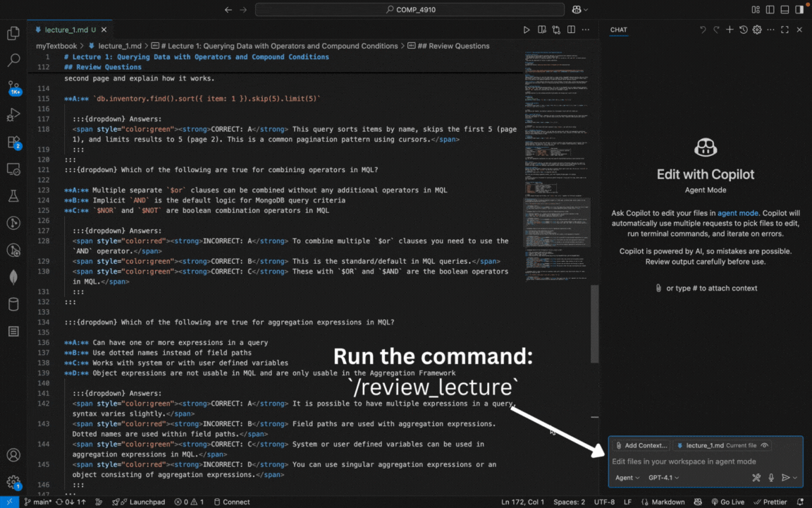Open the Source Control view with 1K+ changes
Viewport: 812px width, 508px height.
[x=13, y=86]
